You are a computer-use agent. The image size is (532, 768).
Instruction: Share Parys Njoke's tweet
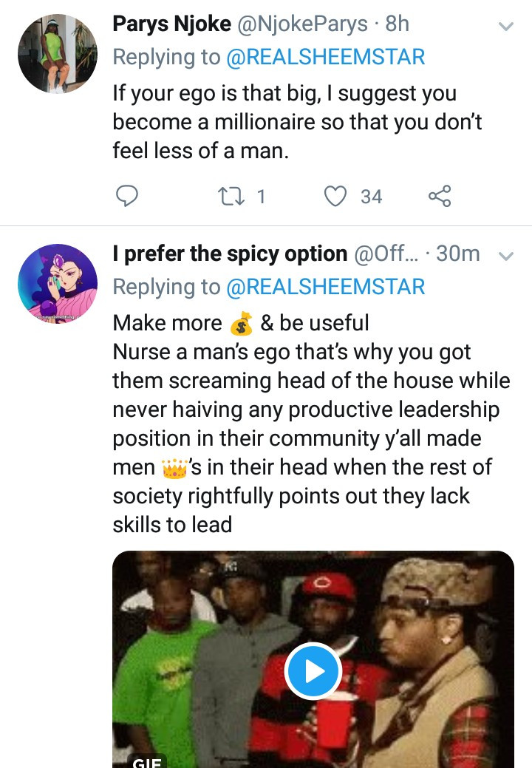click(x=440, y=196)
